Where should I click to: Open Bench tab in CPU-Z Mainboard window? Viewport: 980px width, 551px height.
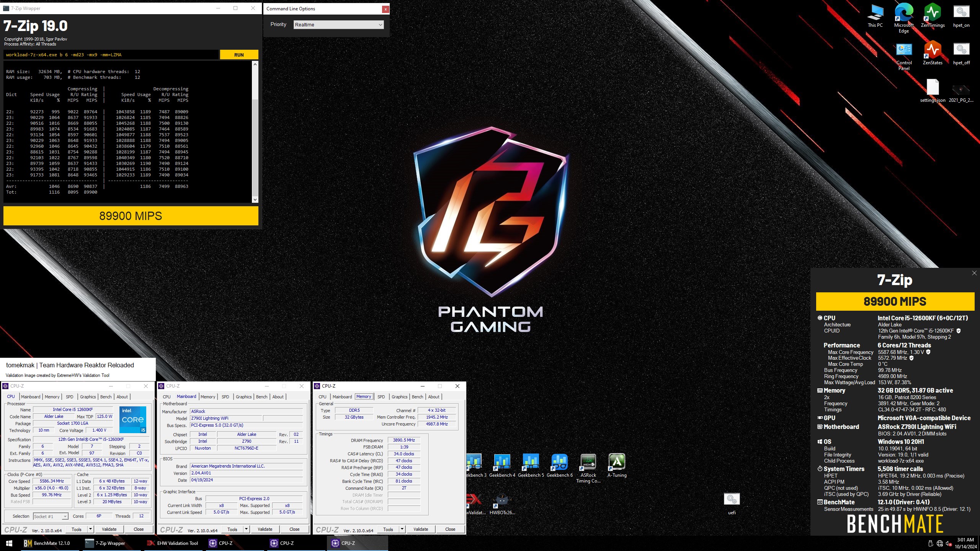(x=262, y=397)
